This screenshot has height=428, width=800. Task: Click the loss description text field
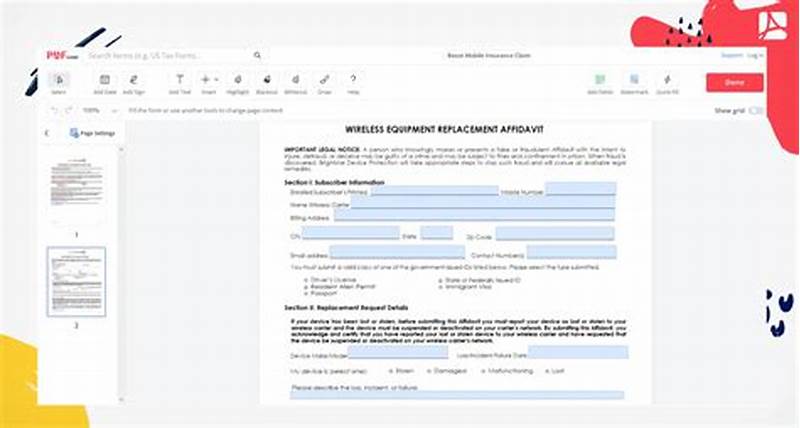(457, 395)
